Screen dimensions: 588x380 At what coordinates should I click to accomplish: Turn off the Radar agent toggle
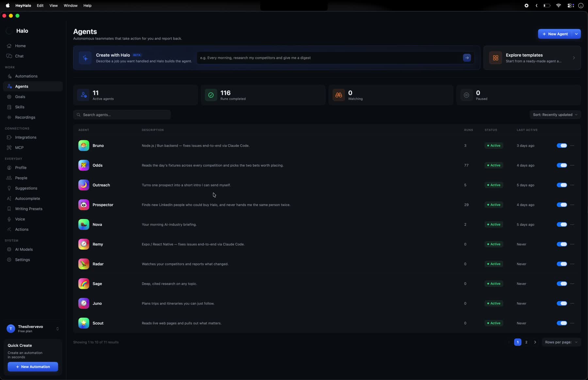coord(562,264)
